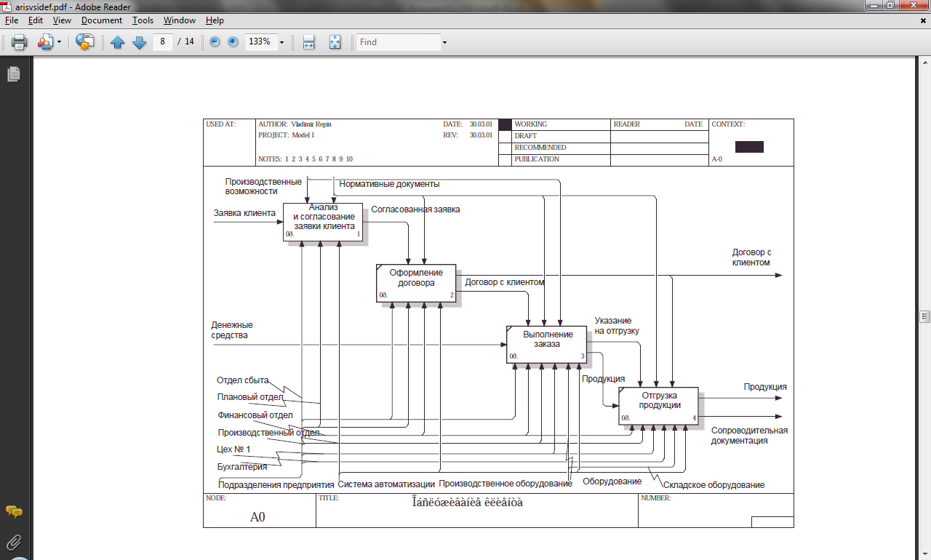The height and width of the screenshot is (560, 931).
Task: Click the 'Сопроводительная документация' label
Action: (749, 435)
